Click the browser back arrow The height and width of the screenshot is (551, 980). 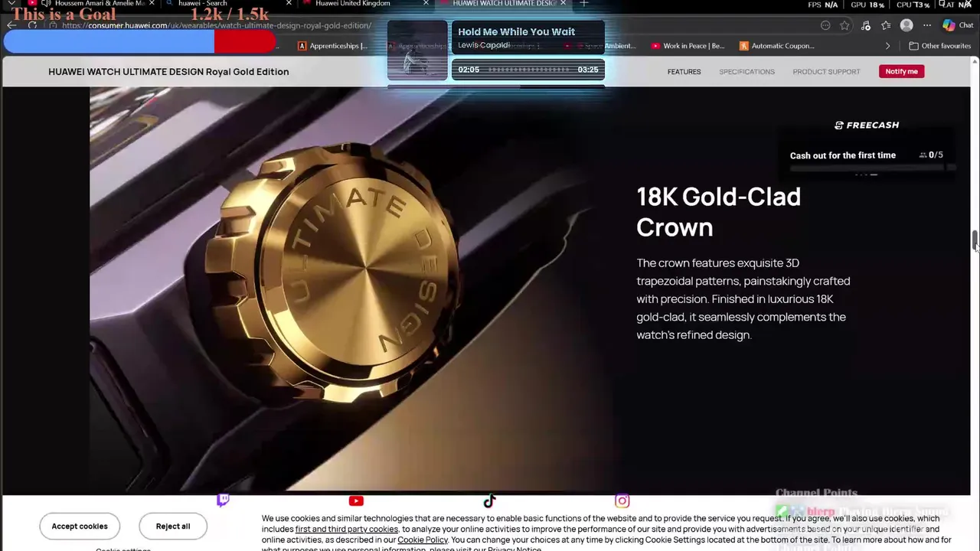pyautogui.click(x=12, y=25)
